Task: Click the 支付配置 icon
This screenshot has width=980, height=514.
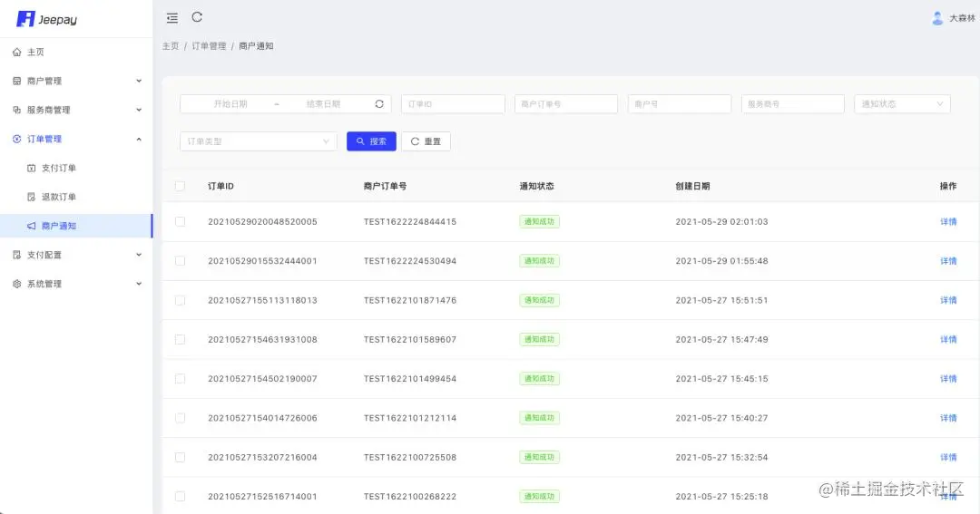Action: pyautogui.click(x=17, y=255)
